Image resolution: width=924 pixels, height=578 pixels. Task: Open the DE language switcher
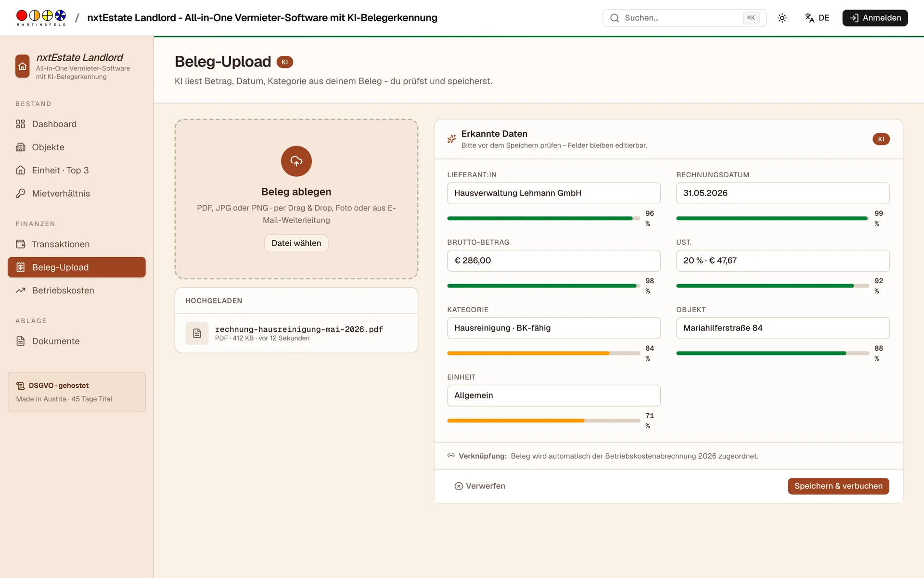(x=817, y=18)
